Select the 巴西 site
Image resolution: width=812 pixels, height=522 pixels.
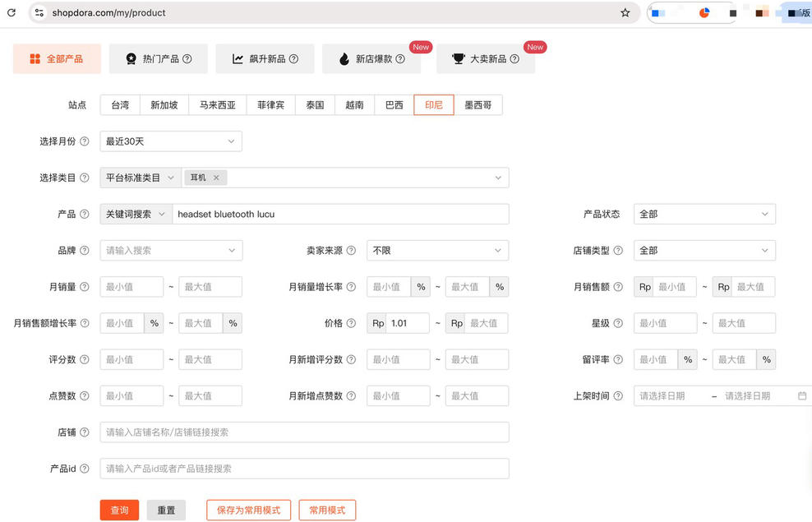(x=394, y=105)
